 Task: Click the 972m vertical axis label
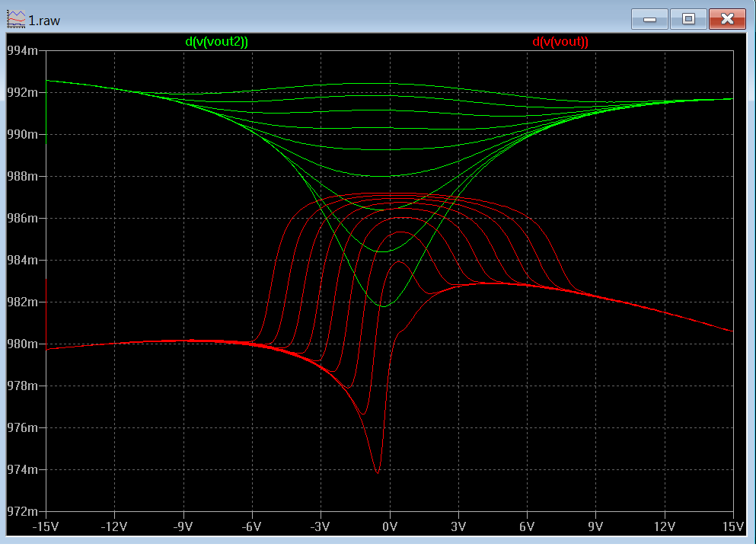pos(22,512)
